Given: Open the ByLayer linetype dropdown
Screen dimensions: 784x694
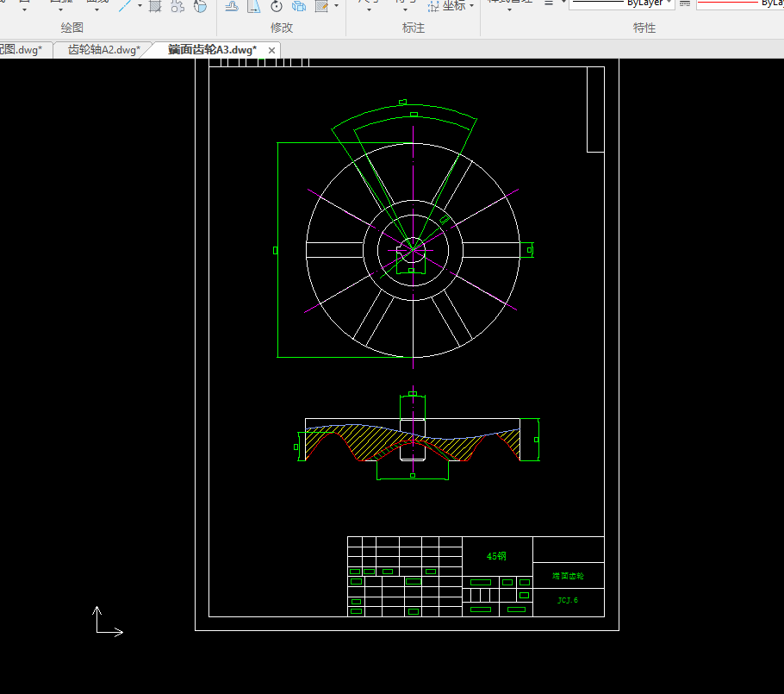Looking at the screenshot, I should (620, 4).
